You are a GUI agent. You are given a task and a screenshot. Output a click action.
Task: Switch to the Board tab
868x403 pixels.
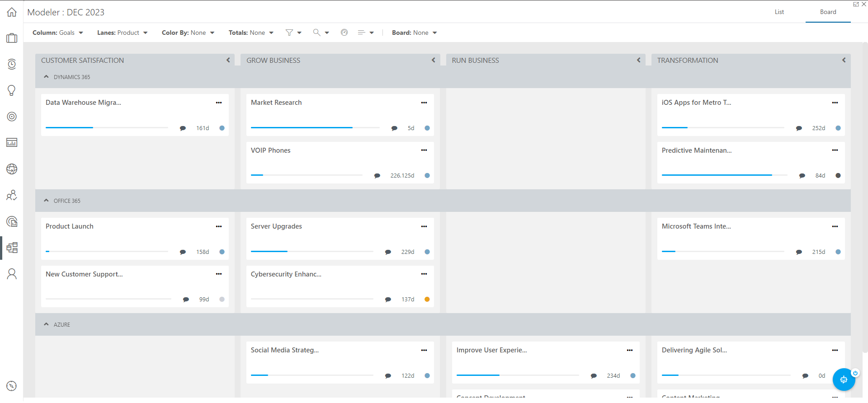pos(828,12)
